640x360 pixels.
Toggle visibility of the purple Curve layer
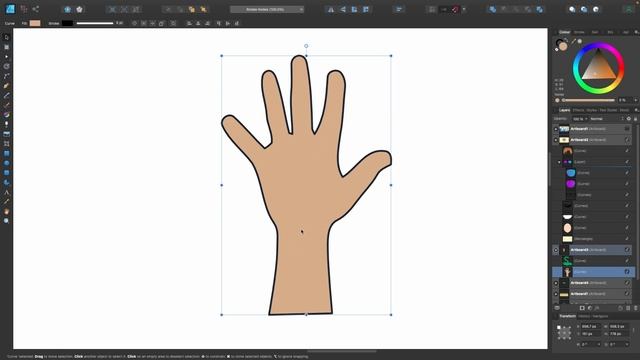[x=627, y=184]
